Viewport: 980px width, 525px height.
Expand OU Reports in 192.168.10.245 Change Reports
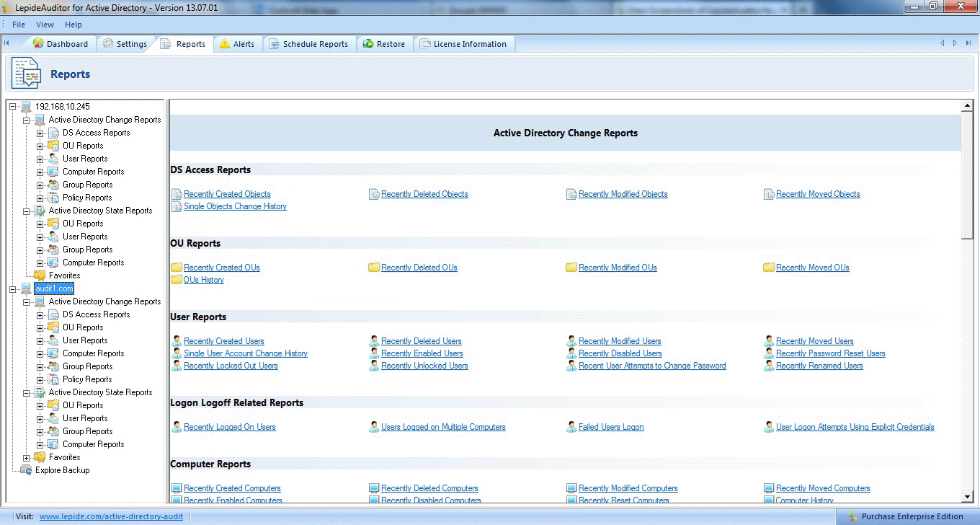click(x=40, y=146)
